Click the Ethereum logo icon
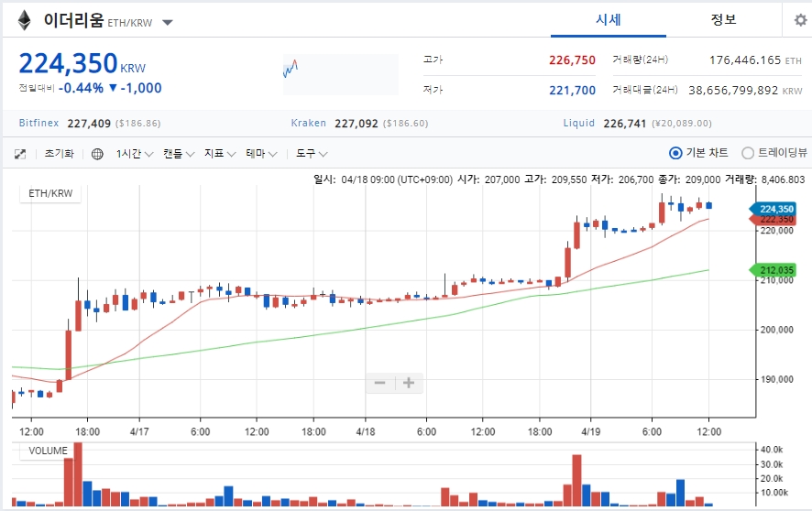 point(24,20)
